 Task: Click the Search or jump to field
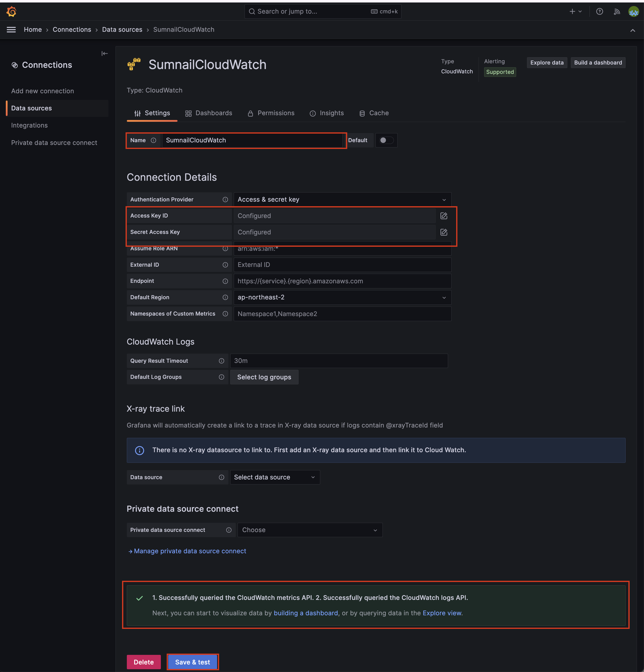pos(323,12)
